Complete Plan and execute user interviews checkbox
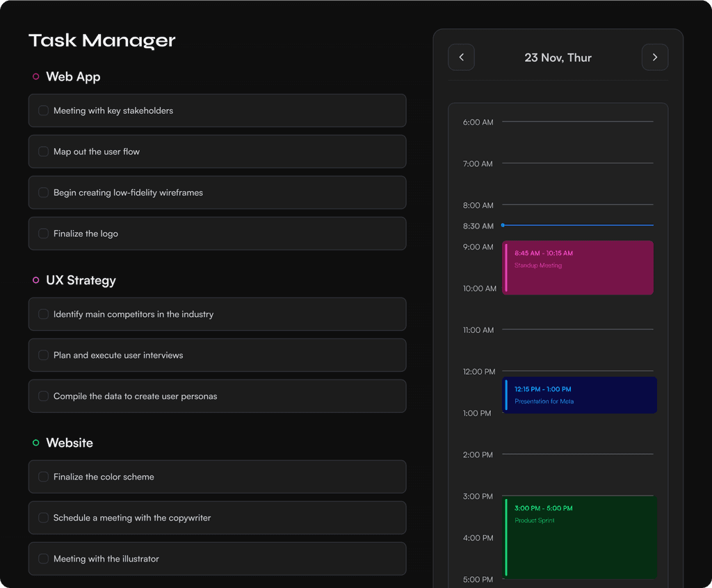The image size is (712, 588). pos(43,355)
